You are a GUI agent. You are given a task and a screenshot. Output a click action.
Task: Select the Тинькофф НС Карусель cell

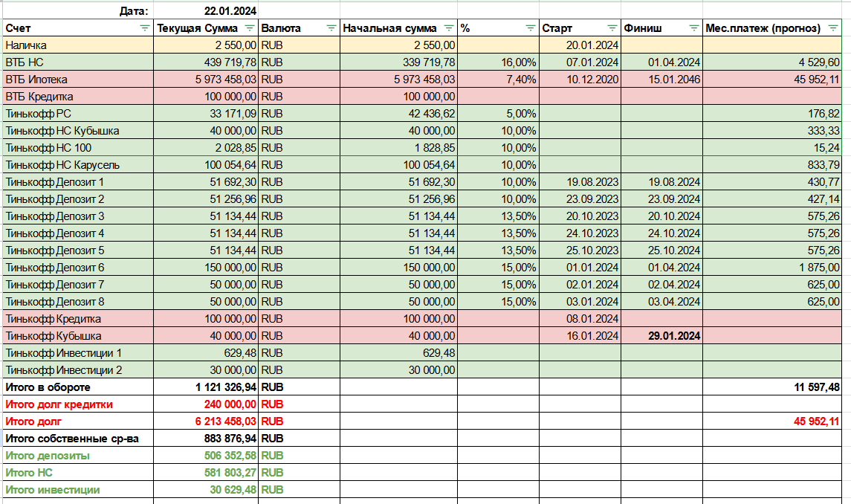click(x=78, y=165)
